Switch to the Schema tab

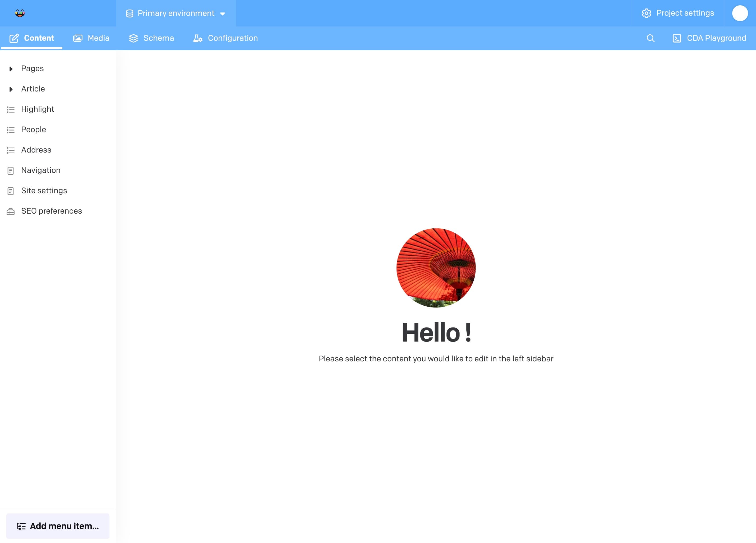[x=152, y=38]
